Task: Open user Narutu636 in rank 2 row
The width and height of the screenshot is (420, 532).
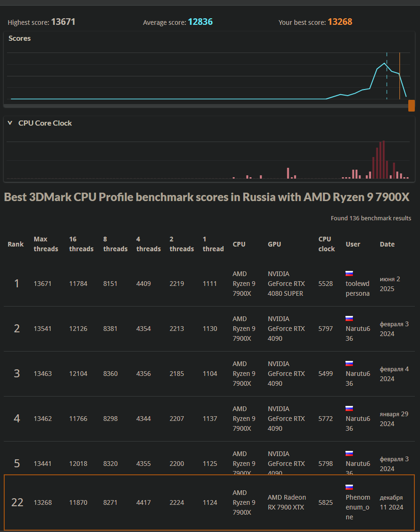Action: (358, 334)
